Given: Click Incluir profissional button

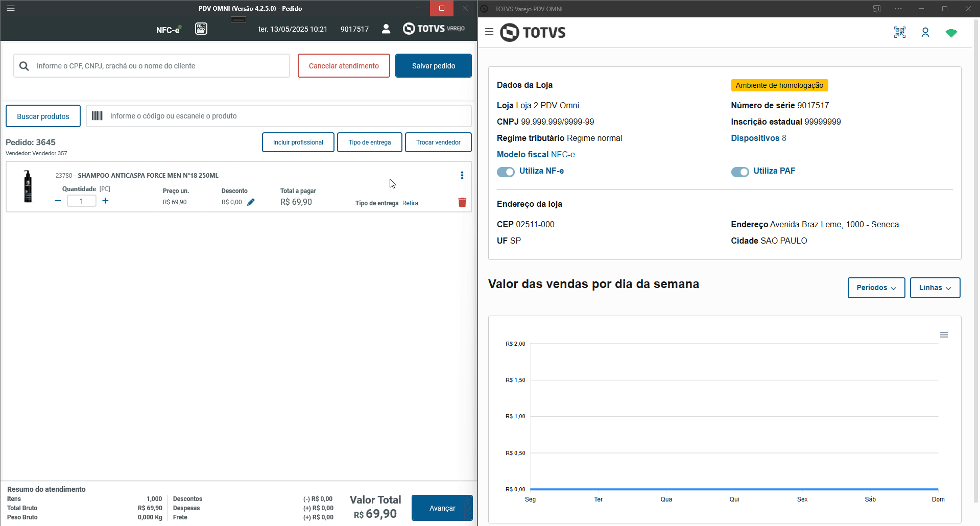Looking at the screenshot, I should pos(298,142).
